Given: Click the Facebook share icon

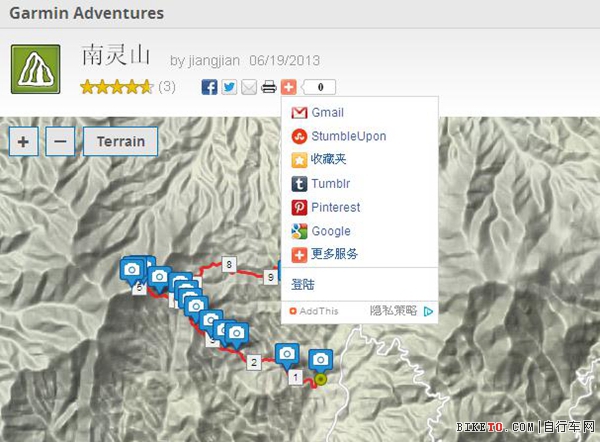Looking at the screenshot, I should point(209,87).
